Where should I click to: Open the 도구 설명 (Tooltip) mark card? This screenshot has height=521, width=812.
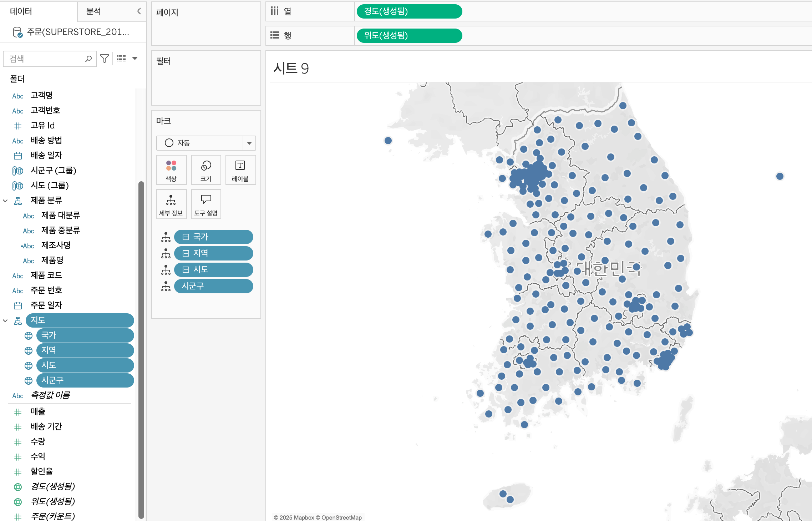coord(206,204)
